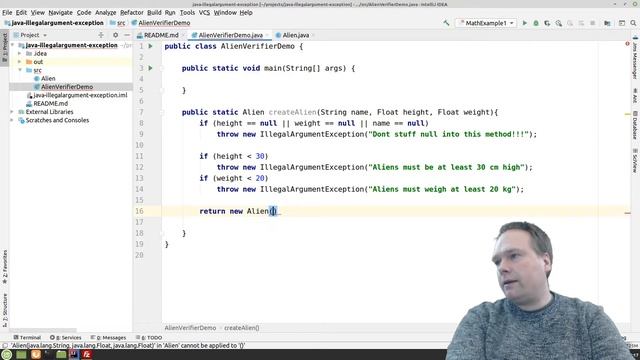The image size is (640, 360).
Task: Open the Analyze menu
Action: pyautogui.click(x=105, y=13)
